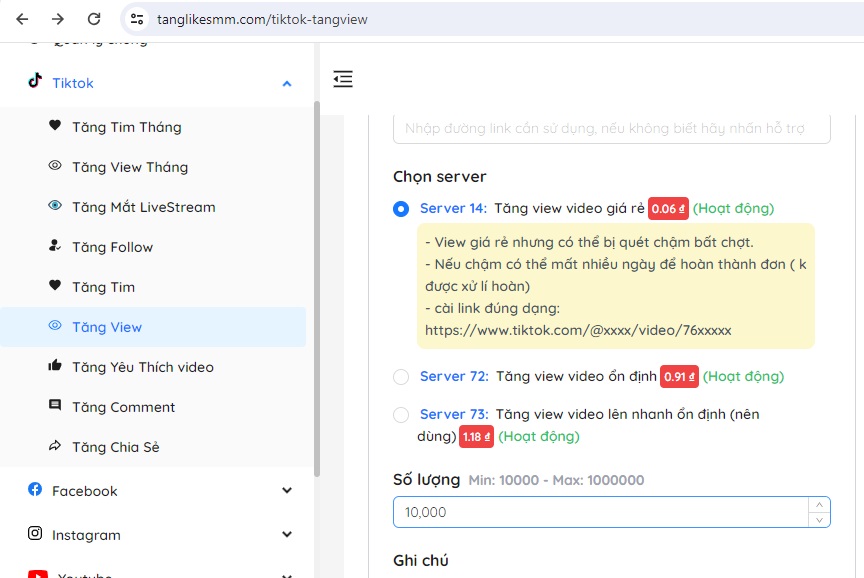Viewport: 864px width, 578px height.
Task: Open Tăng Yêu Thích video menu item
Action: point(143,367)
